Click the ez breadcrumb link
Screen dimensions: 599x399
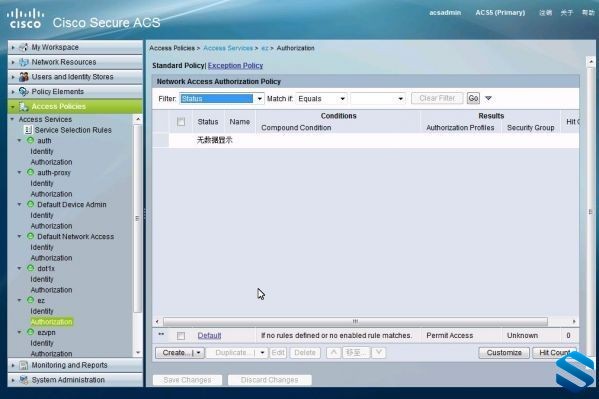(264, 48)
